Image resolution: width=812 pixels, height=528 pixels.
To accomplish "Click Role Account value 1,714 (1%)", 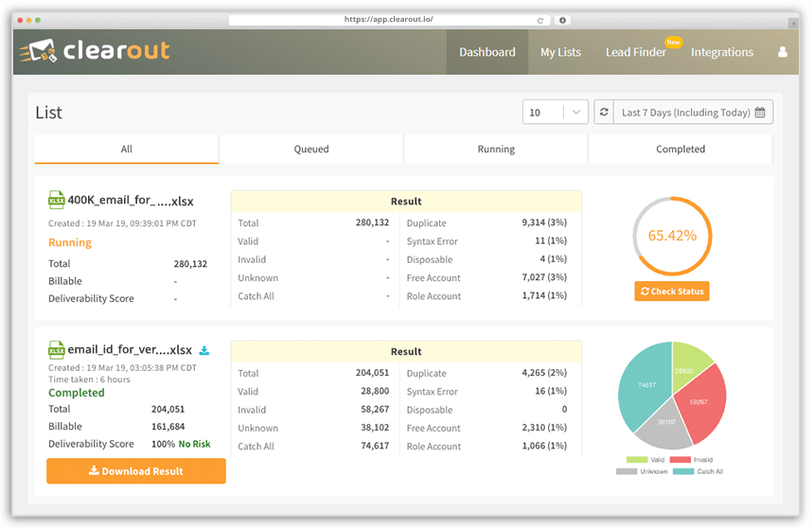I will [544, 295].
